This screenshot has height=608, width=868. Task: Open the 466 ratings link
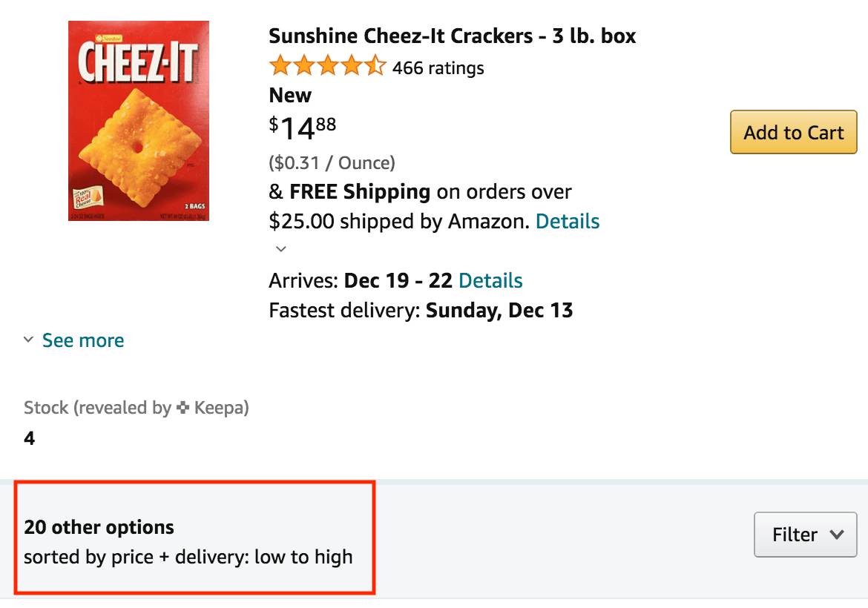441,67
